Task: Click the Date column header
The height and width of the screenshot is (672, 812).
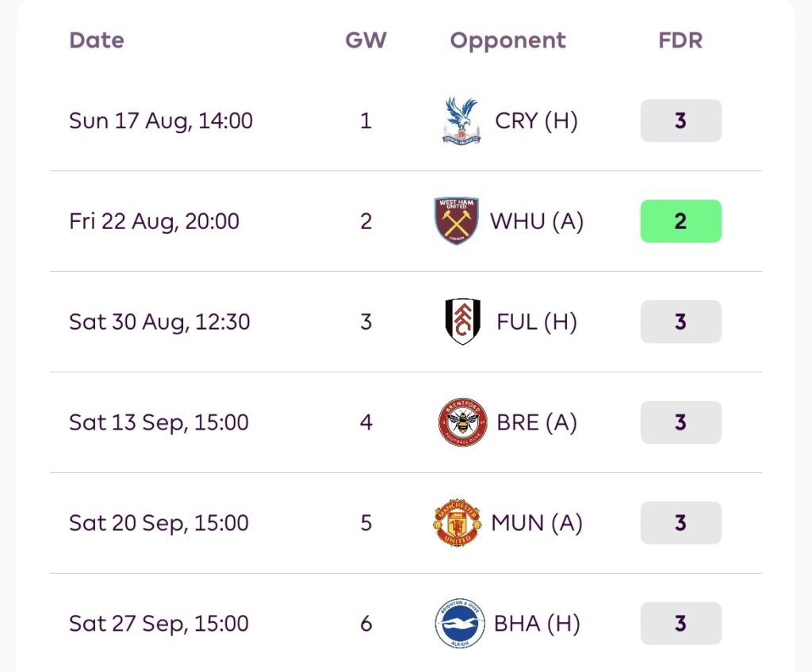Action: point(97,40)
